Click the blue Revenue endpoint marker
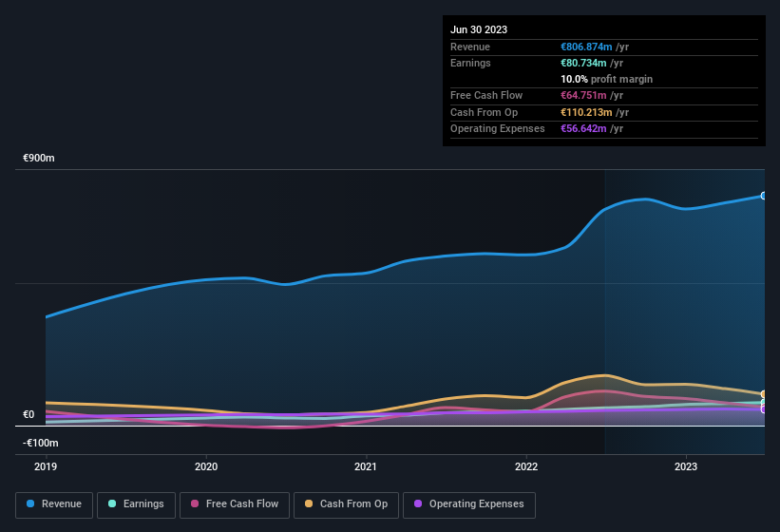 click(764, 196)
